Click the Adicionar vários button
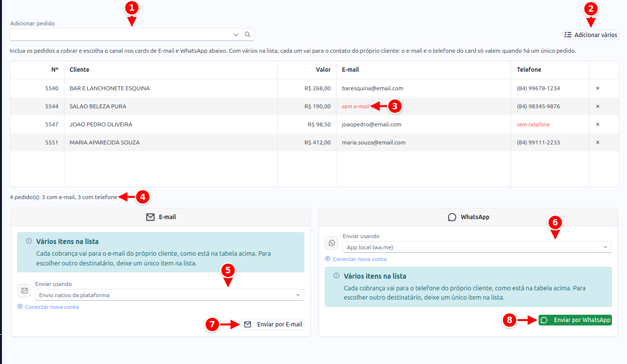Viewport: 627px width, 364px height. 590,35
